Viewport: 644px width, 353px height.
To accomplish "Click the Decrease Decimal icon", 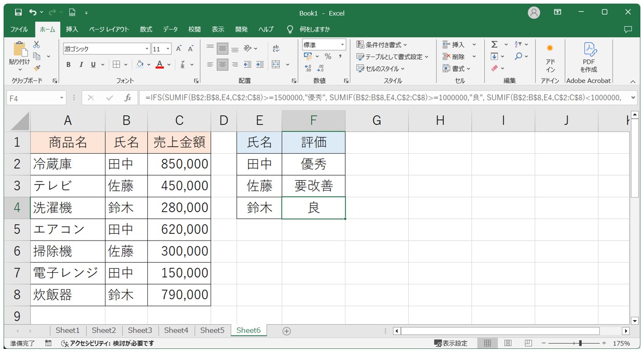I will pyautogui.click(x=320, y=68).
